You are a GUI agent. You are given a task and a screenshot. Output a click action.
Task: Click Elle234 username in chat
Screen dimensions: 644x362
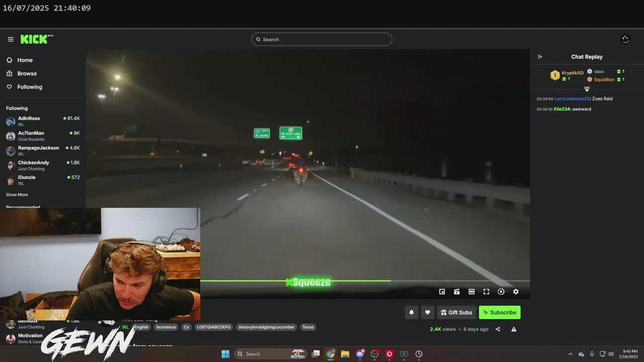pos(561,109)
